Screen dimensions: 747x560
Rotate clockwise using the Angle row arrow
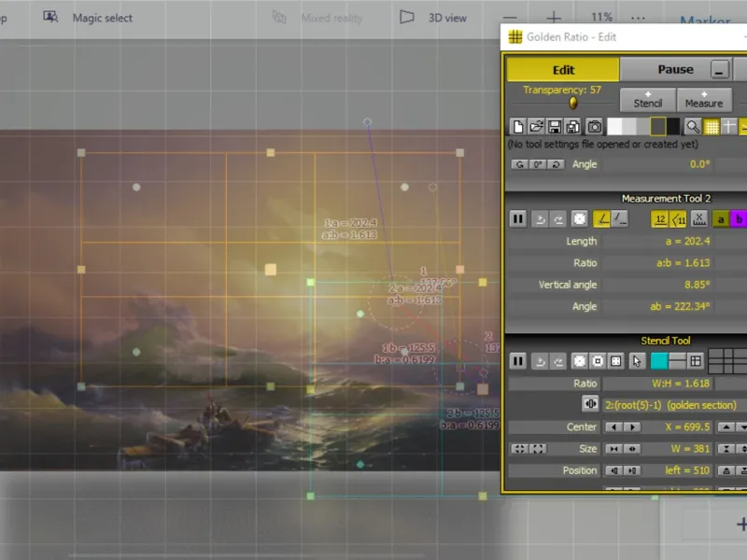point(556,164)
